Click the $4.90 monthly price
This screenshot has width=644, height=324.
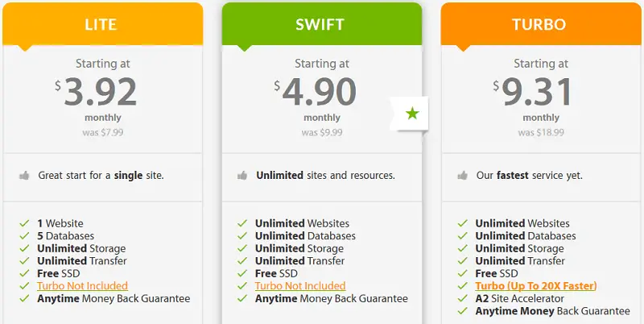315,93
